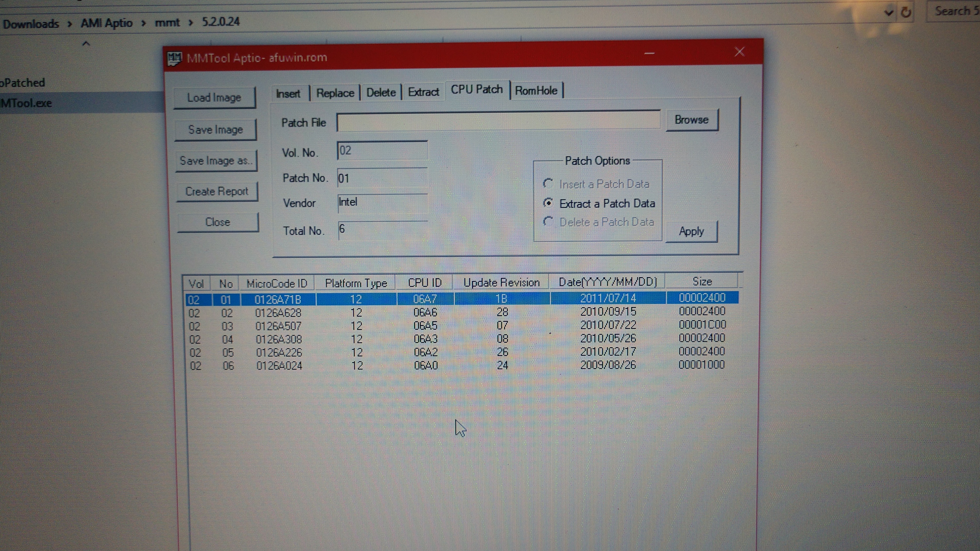Viewport: 980px width, 551px height.
Task: Minimize the MMTool Aptio window
Action: (650, 53)
